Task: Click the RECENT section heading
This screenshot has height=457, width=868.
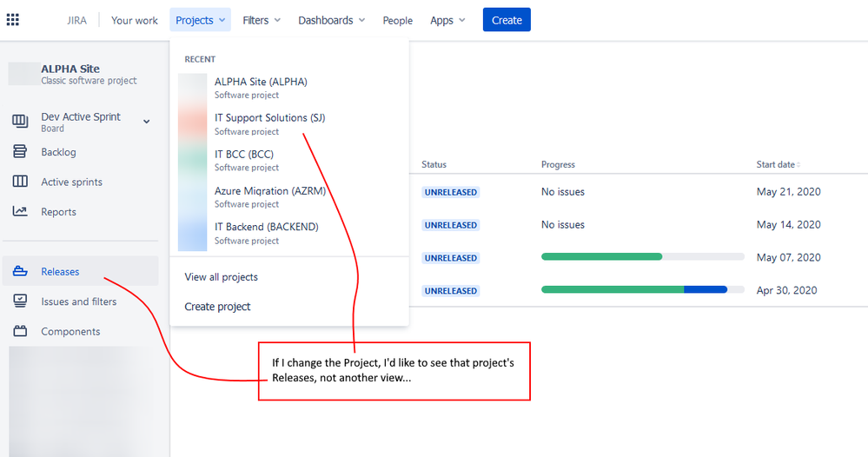Action: (x=200, y=59)
